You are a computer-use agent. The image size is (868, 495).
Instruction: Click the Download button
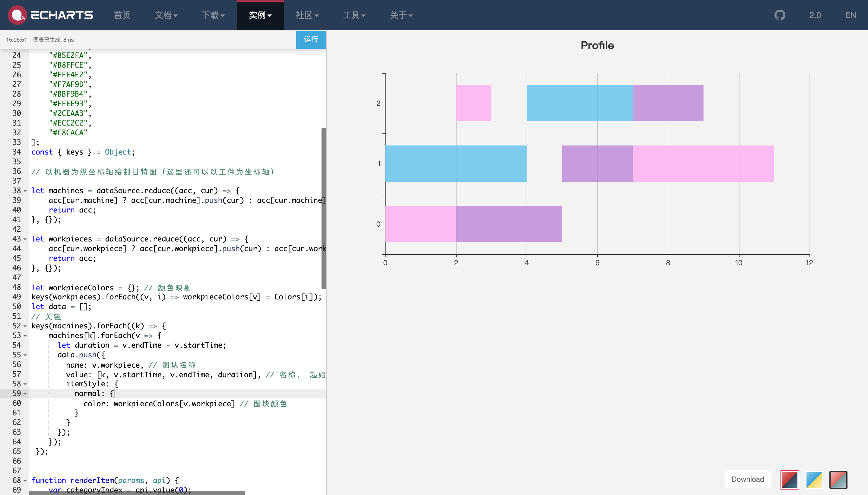[x=747, y=479]
